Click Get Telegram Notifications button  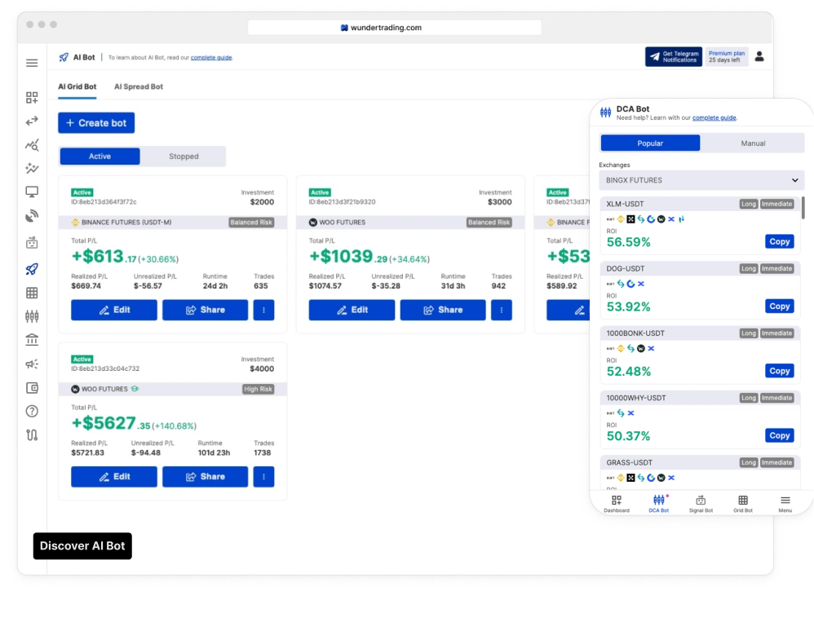pos(674,56)
